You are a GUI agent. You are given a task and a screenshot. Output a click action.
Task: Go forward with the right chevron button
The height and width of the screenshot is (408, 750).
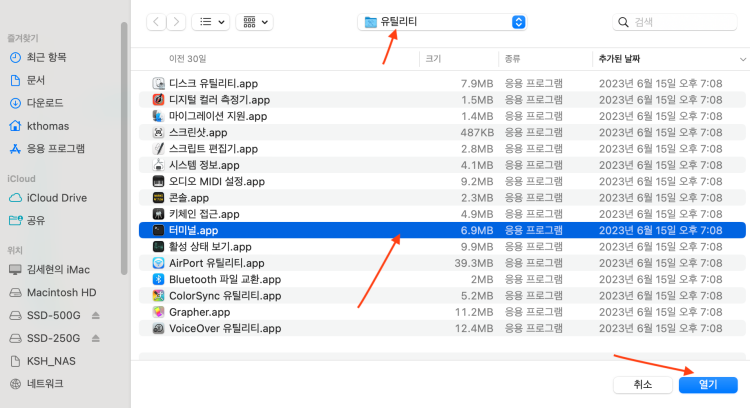176,22
